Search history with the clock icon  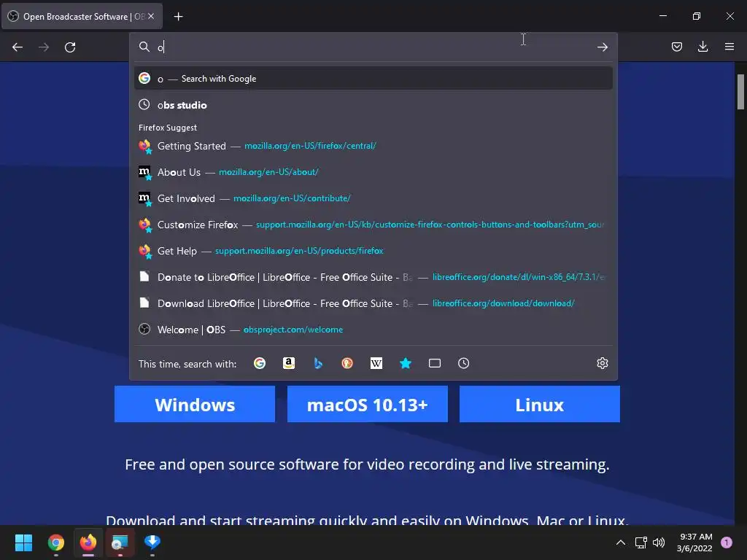(x=463, y=363)
